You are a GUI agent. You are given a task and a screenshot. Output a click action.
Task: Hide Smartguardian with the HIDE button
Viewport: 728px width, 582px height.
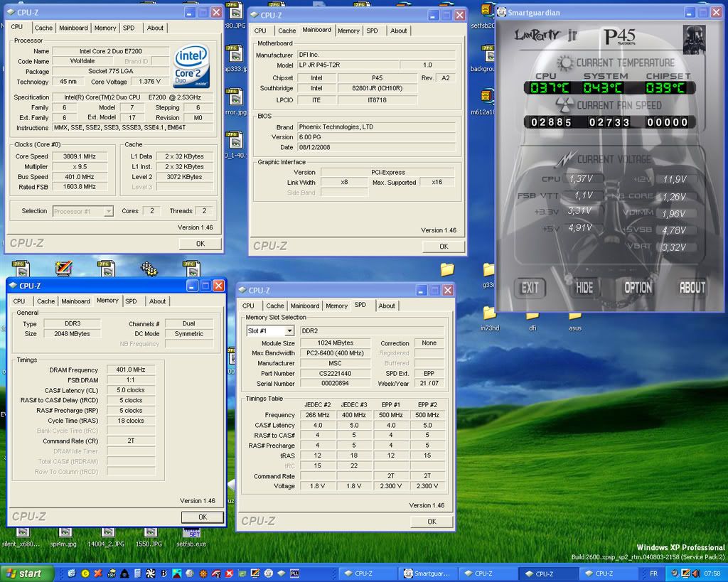584,288
